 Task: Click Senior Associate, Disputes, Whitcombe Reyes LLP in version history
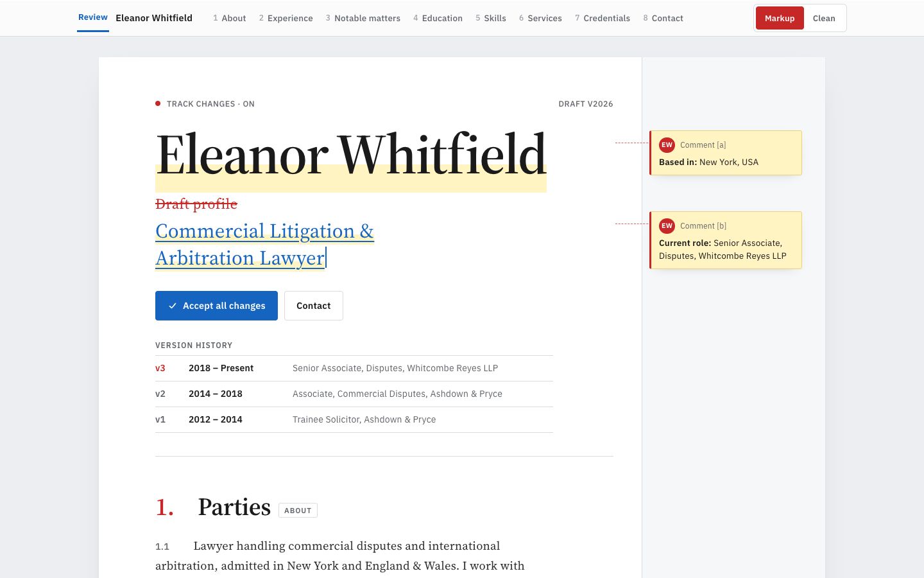[x=395, y=368]
